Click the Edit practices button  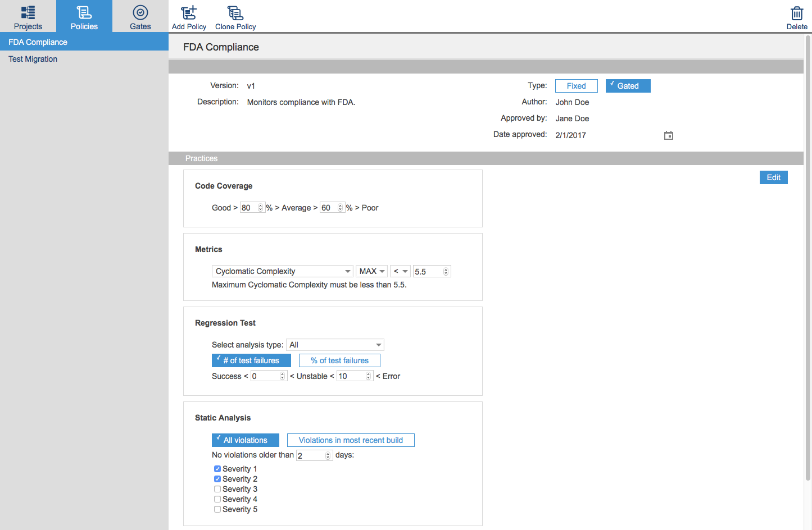point(774,177)
